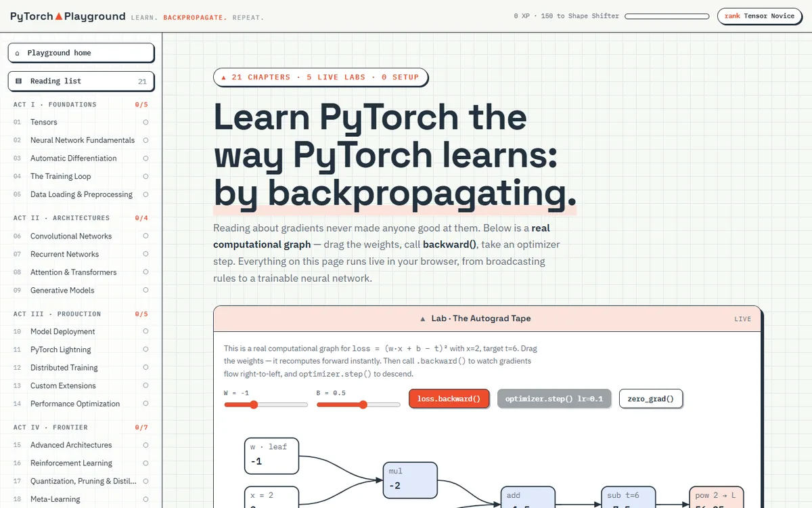Click the 21 count in Reading list
Screen dimensions: 812x508
[x=142, y=81]
